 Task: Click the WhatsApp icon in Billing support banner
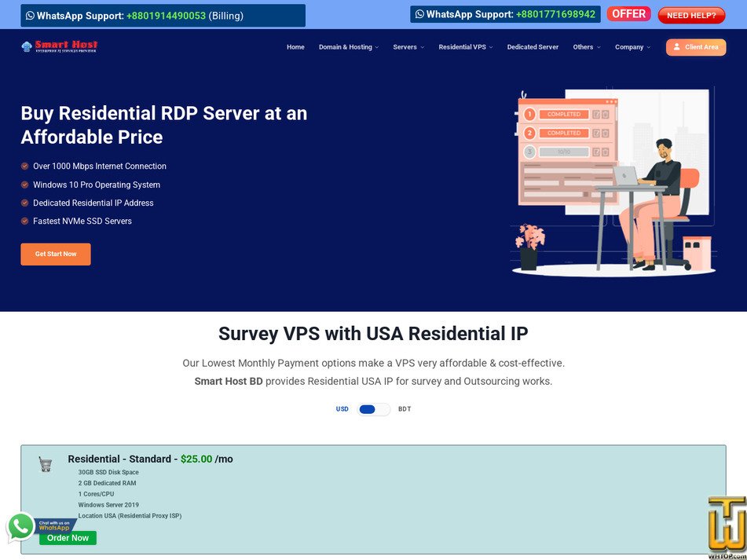30,16
